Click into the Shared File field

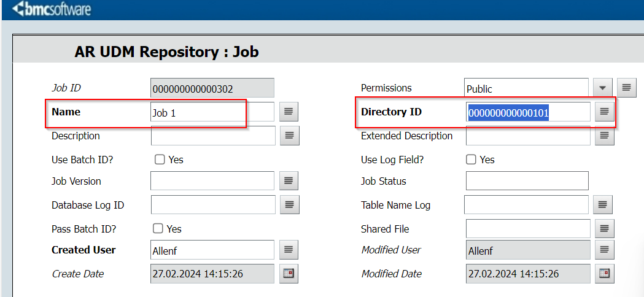click(x=528, y=228)
